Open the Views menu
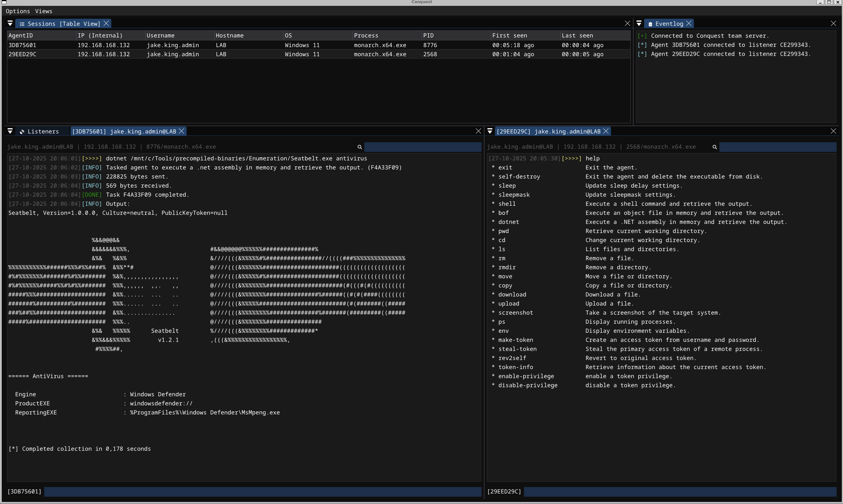Viewport: 843px width, 504px height. [44, 11]
